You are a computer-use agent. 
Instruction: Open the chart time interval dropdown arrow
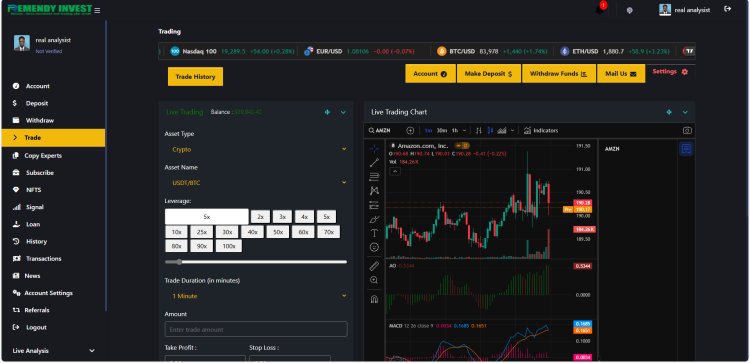point(463,130)
